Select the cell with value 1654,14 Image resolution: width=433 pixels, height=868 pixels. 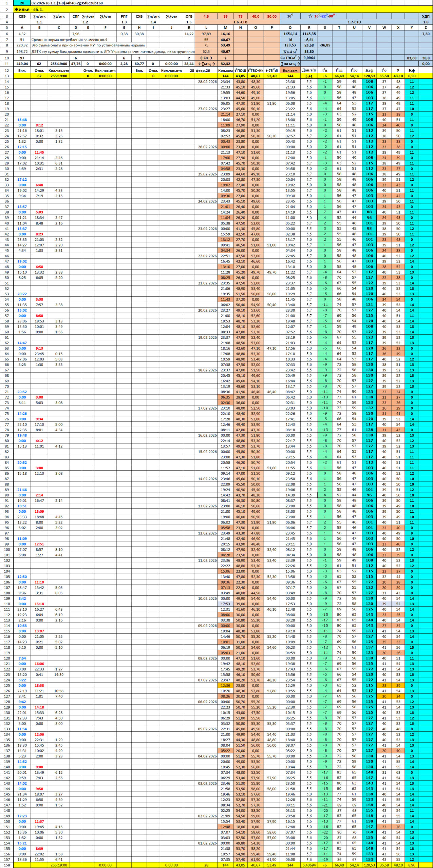point(290,34)
